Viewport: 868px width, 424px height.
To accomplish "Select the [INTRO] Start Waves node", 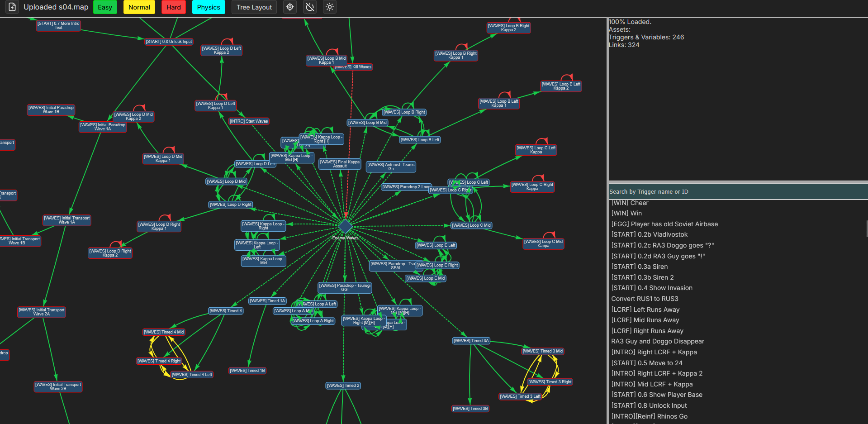I will click(249, 121).
